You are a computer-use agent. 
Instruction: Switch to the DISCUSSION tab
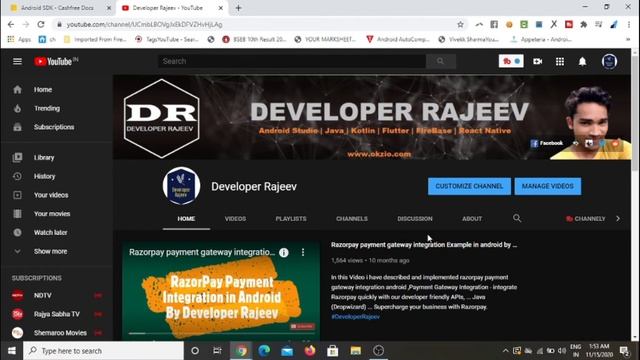coord(415,219)
